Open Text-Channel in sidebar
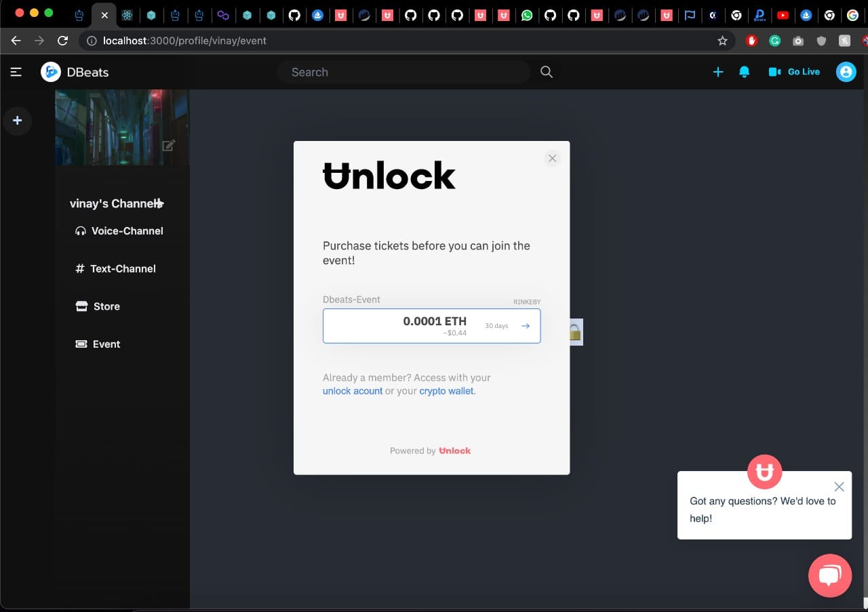The image size is (868, 612). (x=115, y=269)
